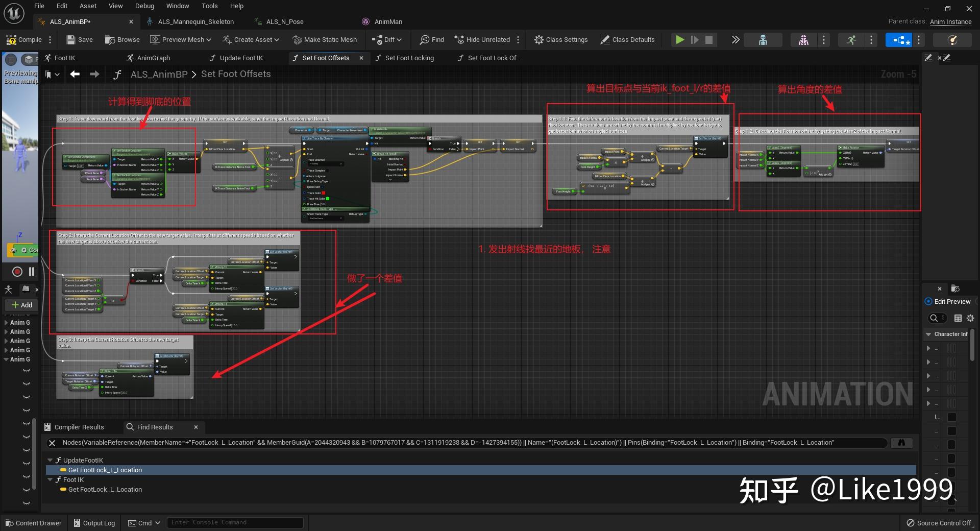Click the Save toolbar button
The image size is (980, 531).
[80, 40]
